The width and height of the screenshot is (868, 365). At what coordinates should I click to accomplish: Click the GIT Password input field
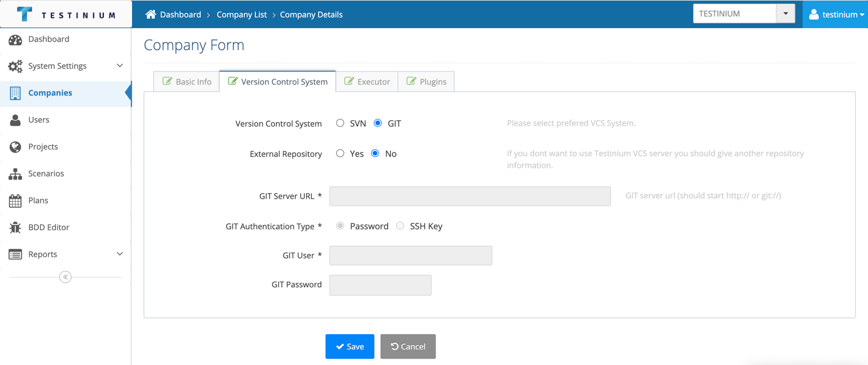click(x=380, y=285)
